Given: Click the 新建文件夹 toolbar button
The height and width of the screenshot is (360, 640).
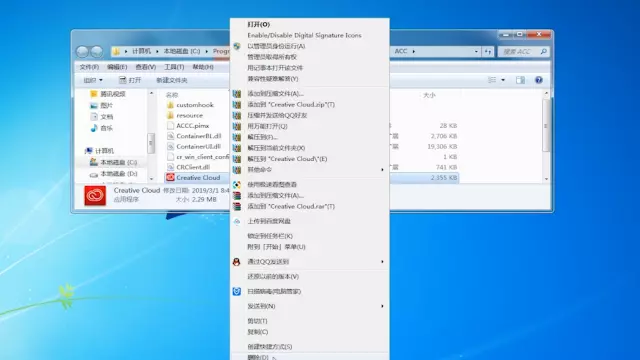Looking at the screenshot, I should point(172,80).
